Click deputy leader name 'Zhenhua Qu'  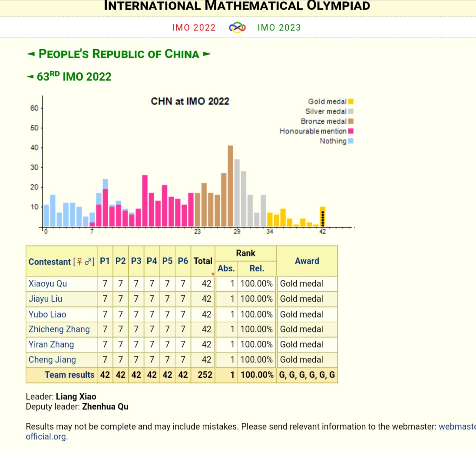(105, 407)
